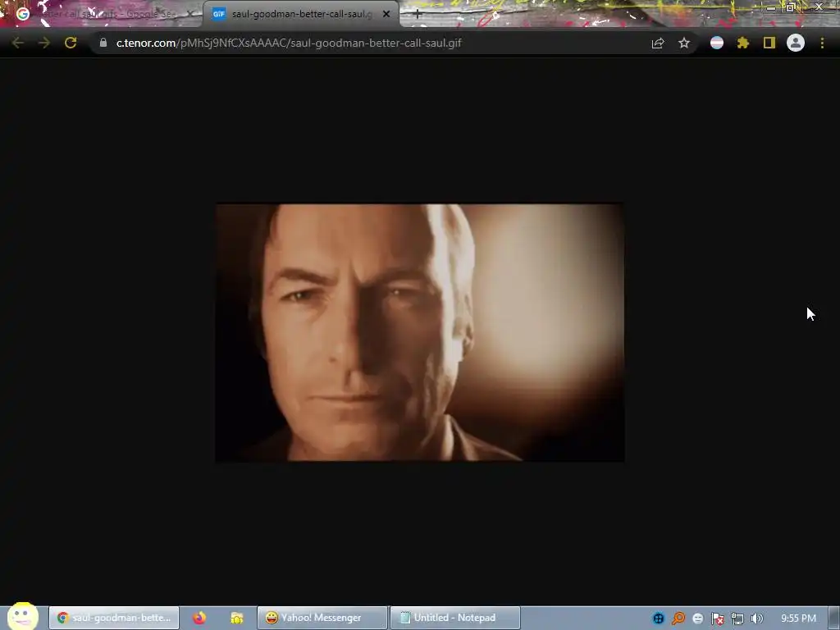Go forward in browser history
This screenshot has height=630, width=840.
tap(44, 43)
